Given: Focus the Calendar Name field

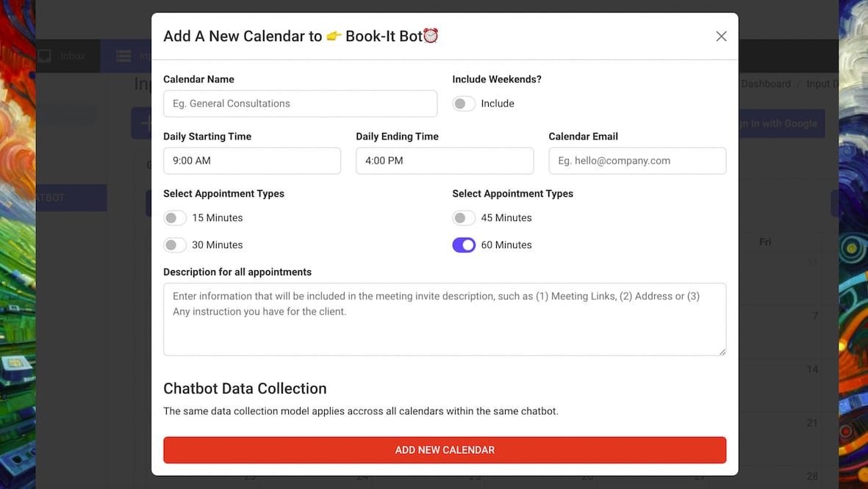Looking at the screenshot, I should pyautogui.click(x=300, y=104).
